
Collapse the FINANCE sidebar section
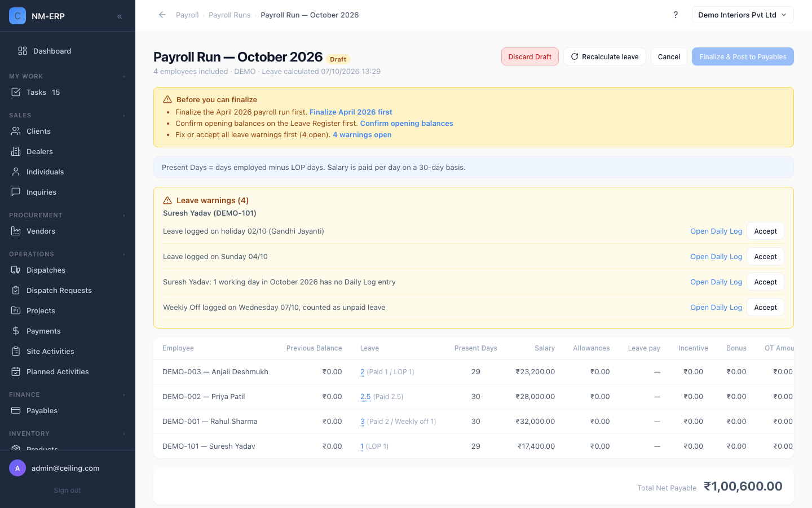(124, 395)
